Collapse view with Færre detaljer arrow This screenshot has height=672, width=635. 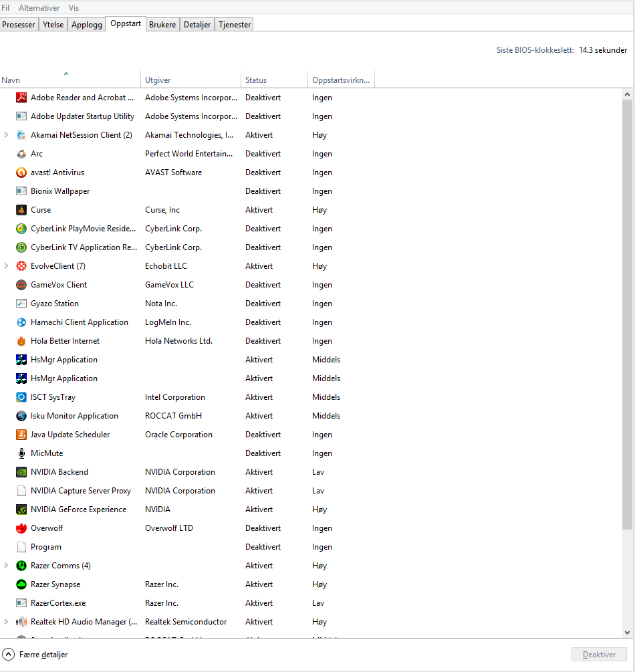tap(8, 655)
